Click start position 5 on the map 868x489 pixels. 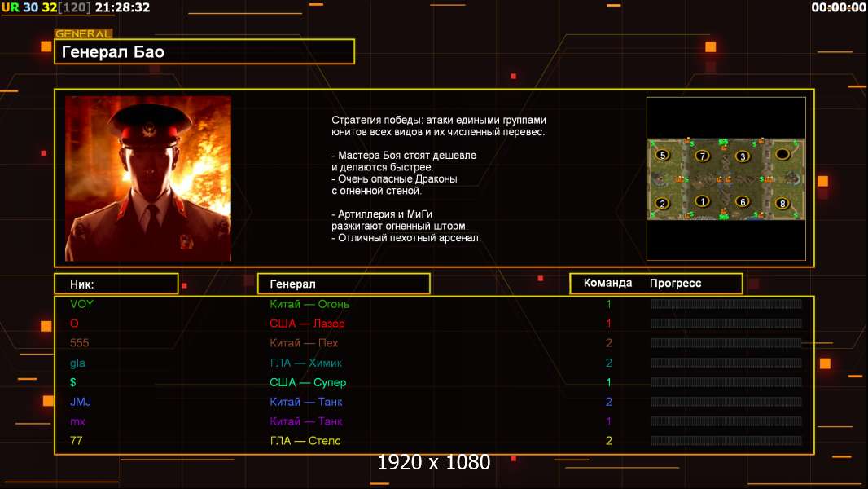tap(663, 155)
